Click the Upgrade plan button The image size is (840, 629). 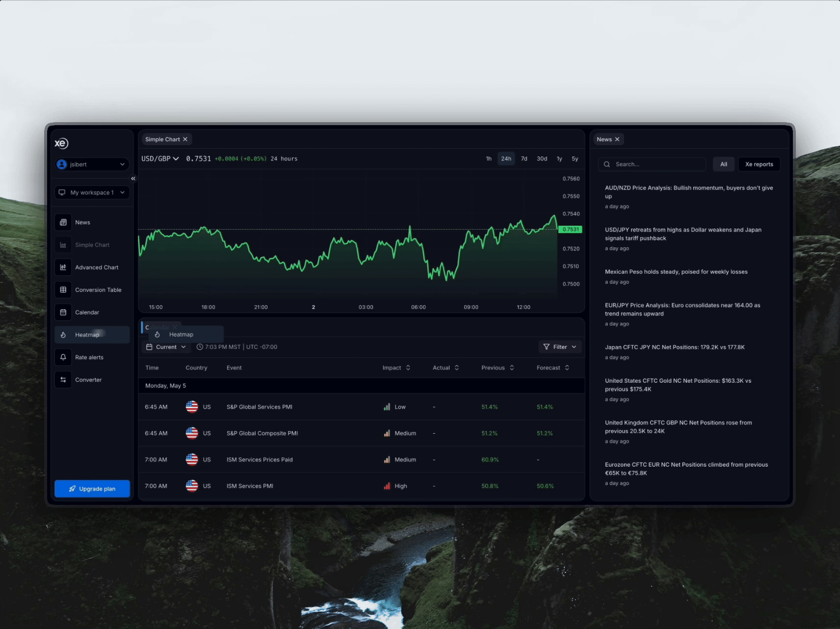pos(92,488)
